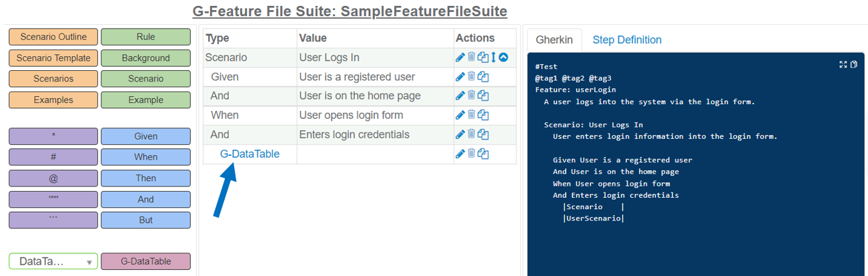The image size is (868, 276).
Task: Click the purple triple-backtick button
Action: (53, 220)
